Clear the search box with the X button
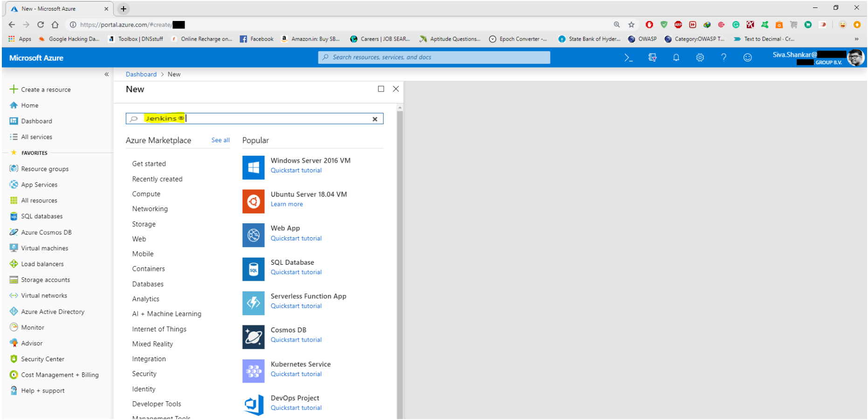 coord(375,119)
